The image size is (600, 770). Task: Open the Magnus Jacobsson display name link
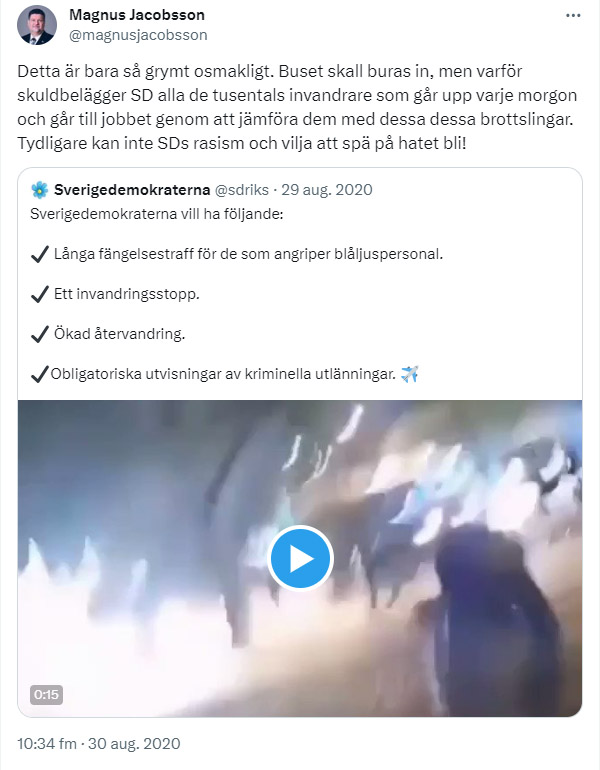click(x=137, y=15)
